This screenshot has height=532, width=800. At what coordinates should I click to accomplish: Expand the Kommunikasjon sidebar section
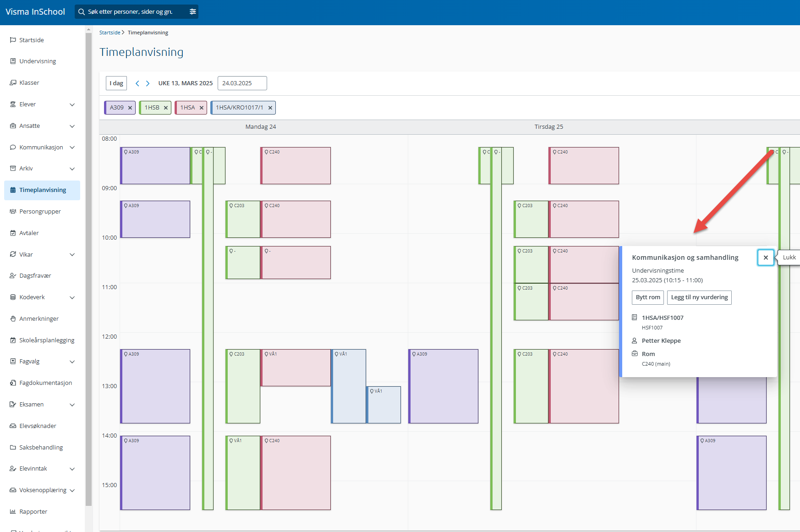[x=72, y=147]
